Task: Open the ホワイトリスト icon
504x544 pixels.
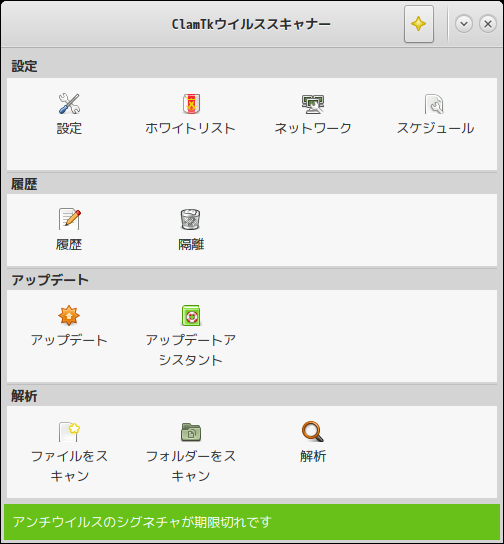Action: tap(191, 103)
